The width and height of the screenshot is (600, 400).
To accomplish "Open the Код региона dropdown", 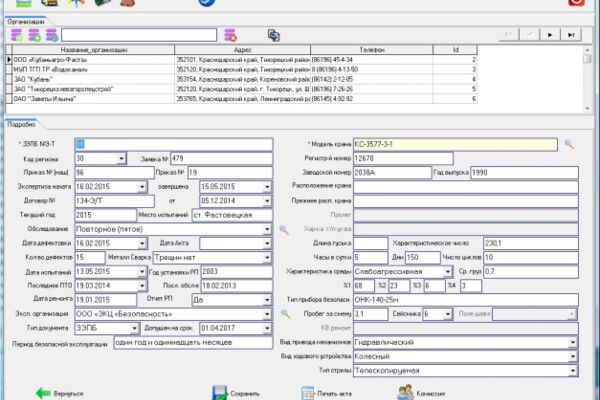I will coord(121,158).
